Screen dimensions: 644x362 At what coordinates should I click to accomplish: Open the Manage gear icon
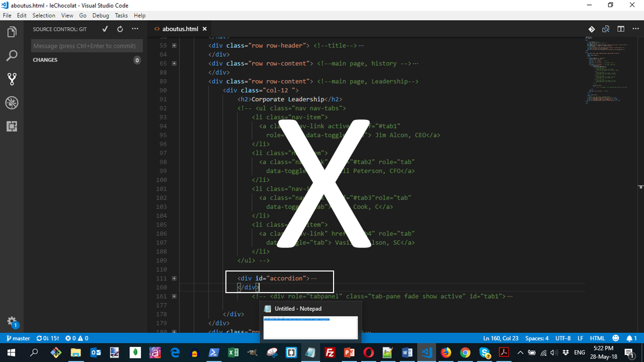point(12,322)
